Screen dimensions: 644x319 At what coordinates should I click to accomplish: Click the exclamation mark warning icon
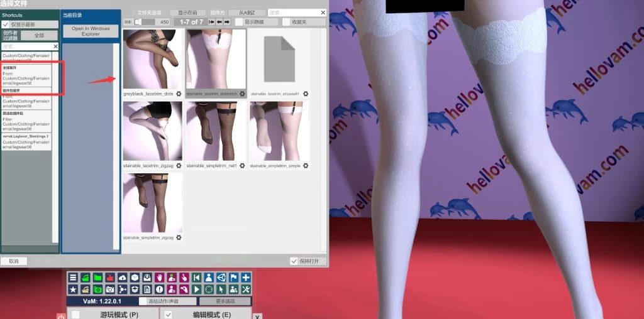159,289
